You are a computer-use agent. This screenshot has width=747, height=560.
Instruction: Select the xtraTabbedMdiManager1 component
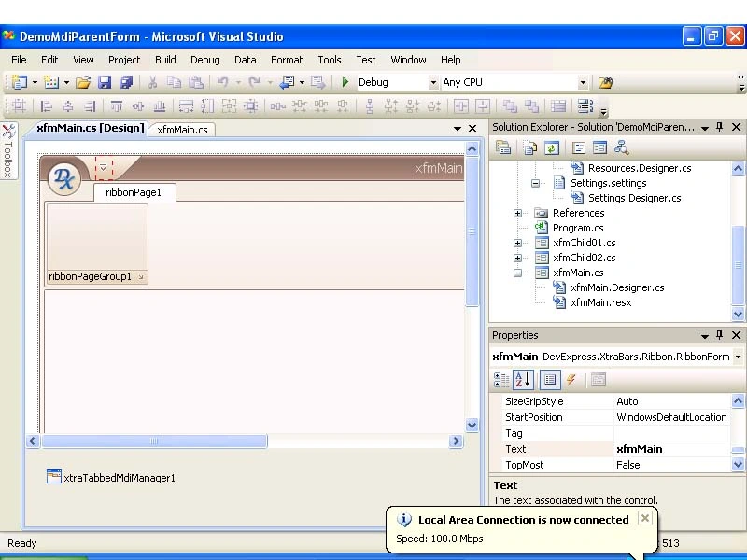tap(111, 478)
